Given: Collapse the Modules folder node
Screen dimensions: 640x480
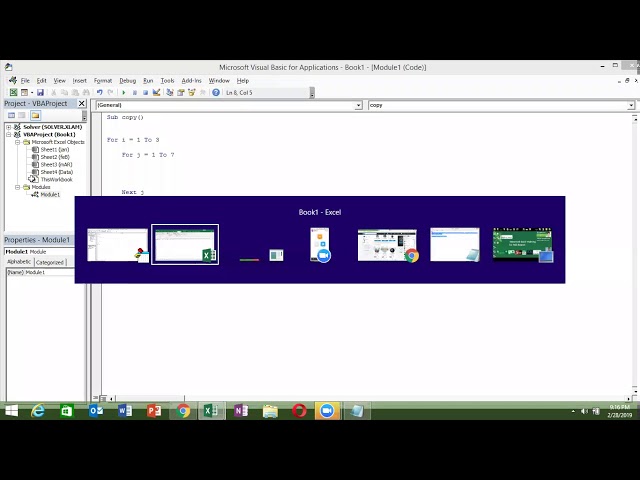Looking at the screenshot, I should [18, 187].
